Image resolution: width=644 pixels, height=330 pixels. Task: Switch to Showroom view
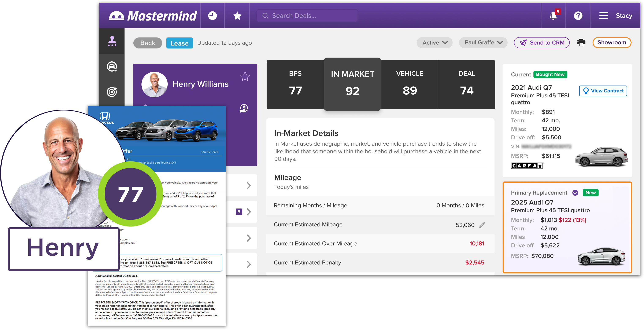click(x=611, y=43)
